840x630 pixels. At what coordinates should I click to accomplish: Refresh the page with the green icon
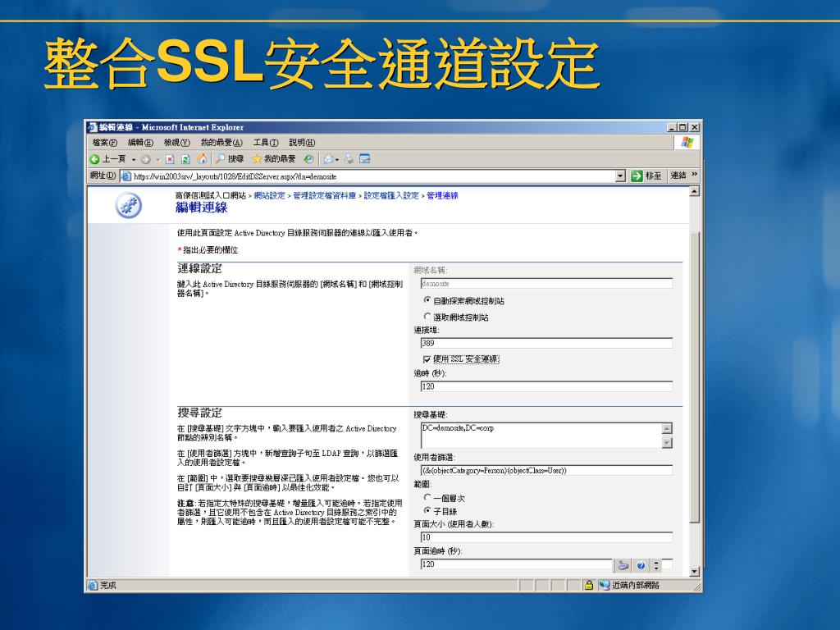185,159
